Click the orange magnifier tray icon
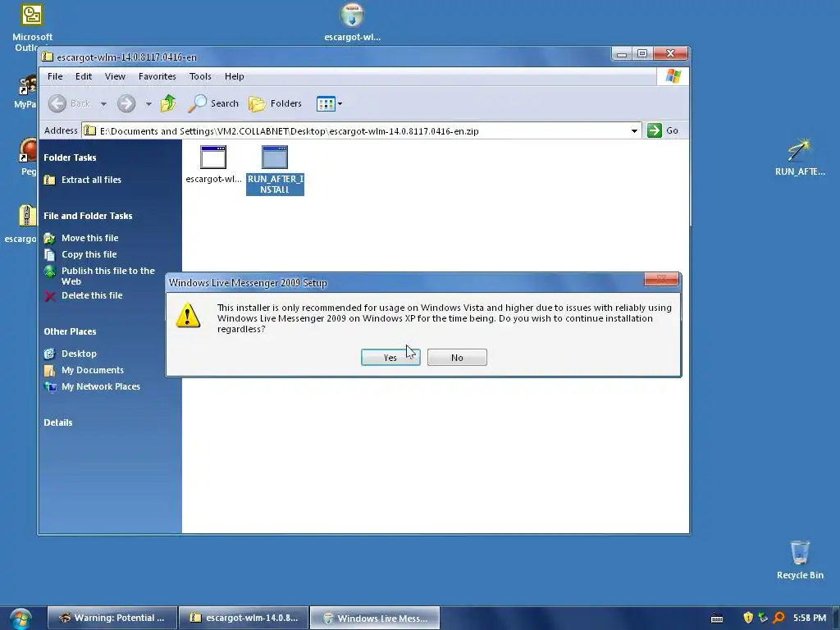Image resolution: width=840 pixels, height=630 pixels. [779, 618]
